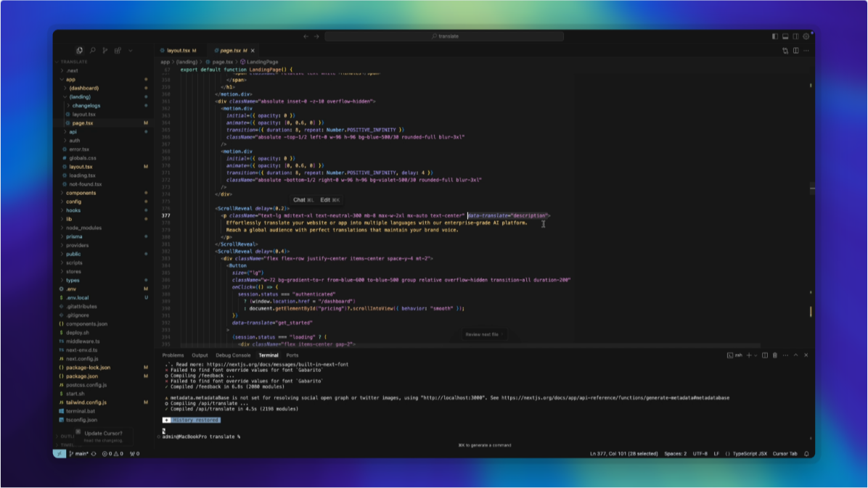The width and height of the screenshot is (868, 488).
Task: Select the Terminal panel tab
Action: tap(269, 355)
